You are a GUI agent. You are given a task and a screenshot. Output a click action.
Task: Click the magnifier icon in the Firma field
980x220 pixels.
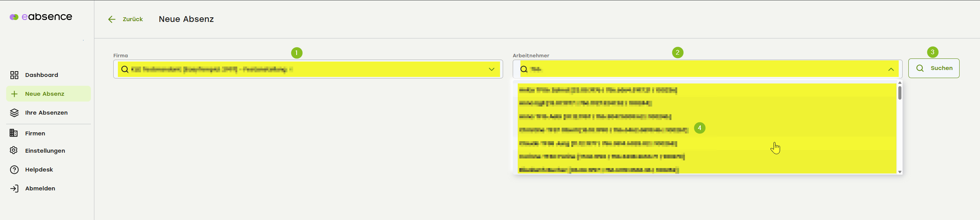point(125,69)
